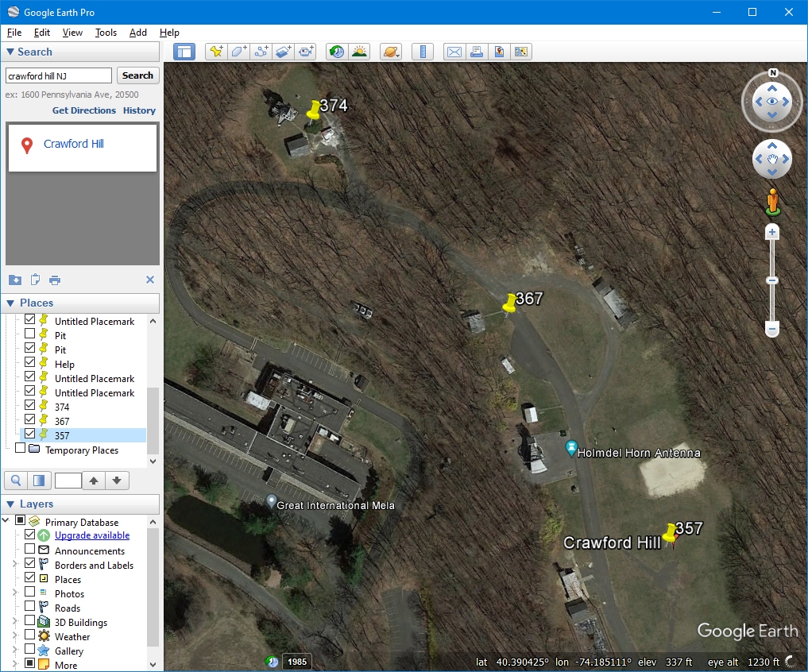The height and width of the screenshot is (672, 808).
Task: Click the Print toolbar icon
Action: pos(477,52)
